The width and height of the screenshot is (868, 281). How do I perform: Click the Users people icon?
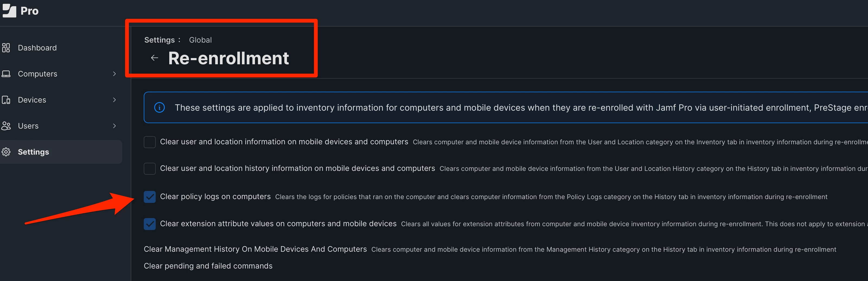pos(6,126)
